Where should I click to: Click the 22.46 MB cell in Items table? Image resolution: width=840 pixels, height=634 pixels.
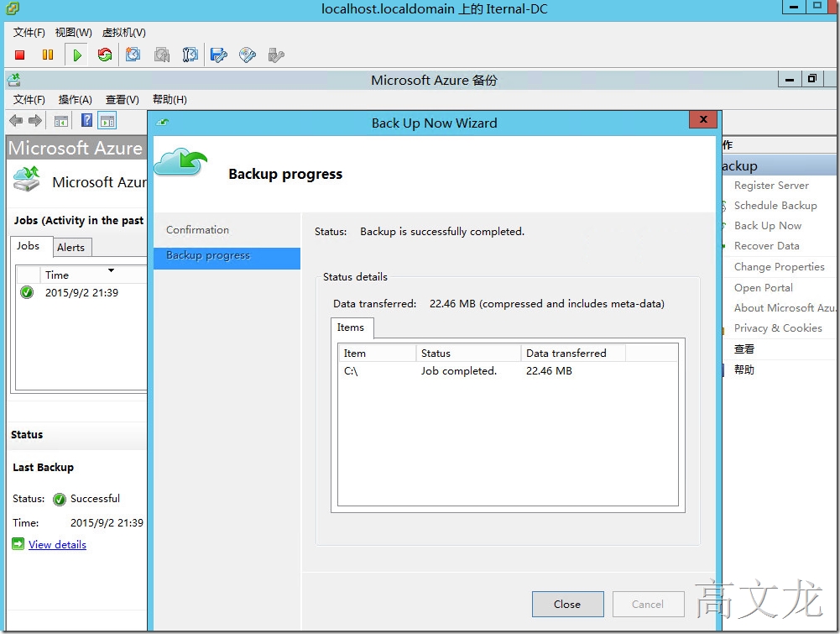(x=549, y=371)
